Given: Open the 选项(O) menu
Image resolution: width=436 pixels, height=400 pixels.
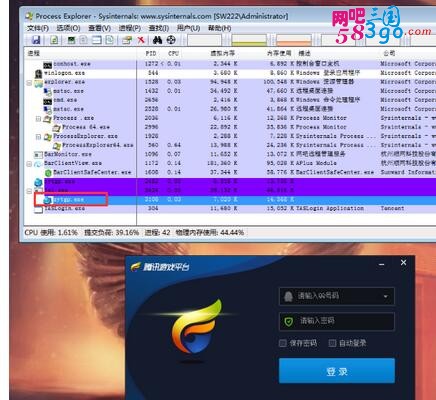Looking at the screenshot, I should 68,28.
